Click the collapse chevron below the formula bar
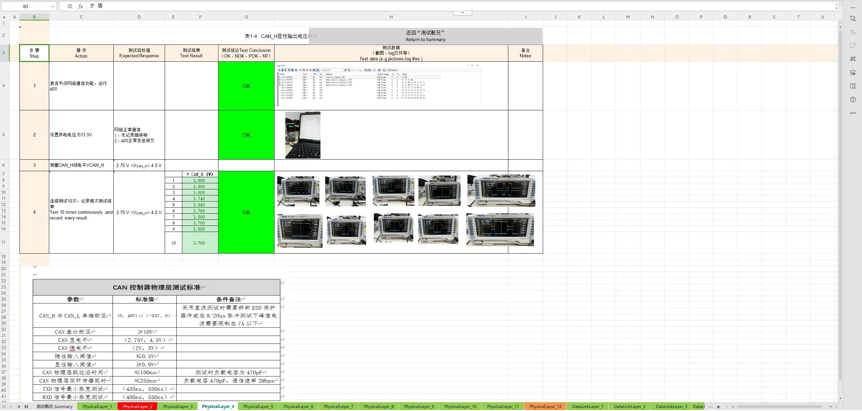 462,12
